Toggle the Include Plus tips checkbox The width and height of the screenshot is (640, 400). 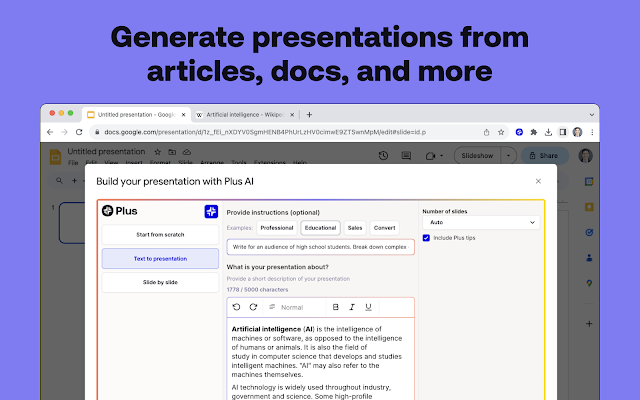[x=427, y=238]
